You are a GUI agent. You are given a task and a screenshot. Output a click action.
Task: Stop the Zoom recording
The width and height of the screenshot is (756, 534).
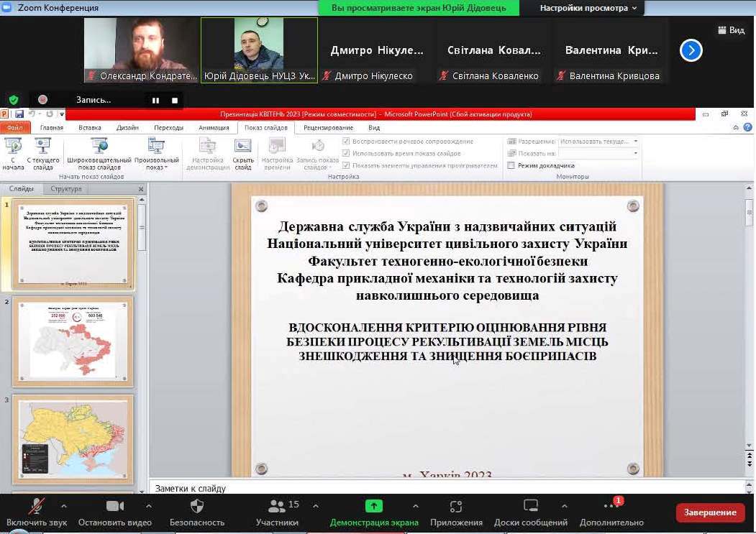(x=175, y=101)
